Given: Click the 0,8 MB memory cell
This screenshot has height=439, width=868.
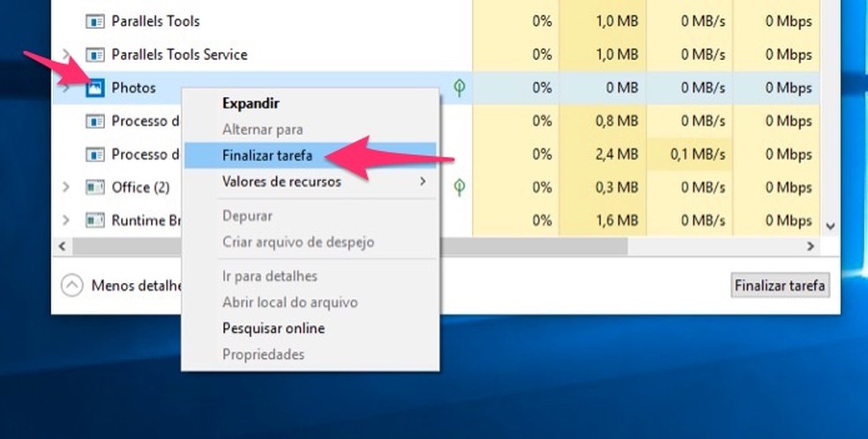Looking at the screenshot, I should [x=602, y=121].
